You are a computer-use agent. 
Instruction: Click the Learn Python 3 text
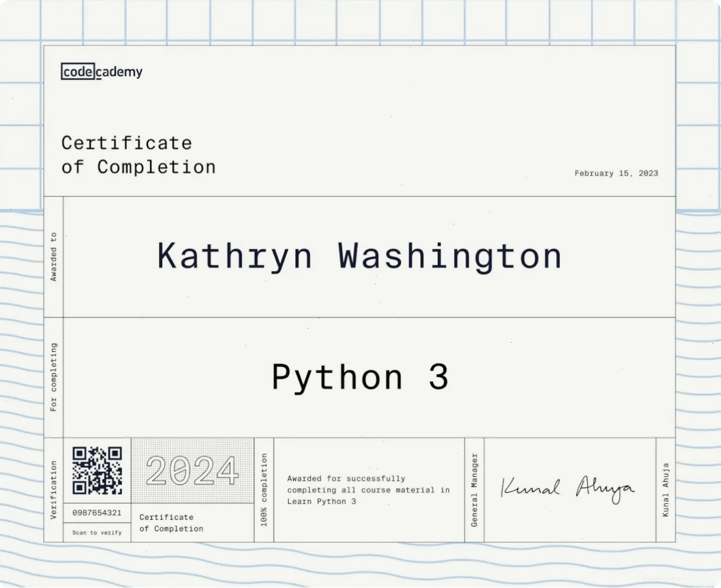click(x=322, y=501)
